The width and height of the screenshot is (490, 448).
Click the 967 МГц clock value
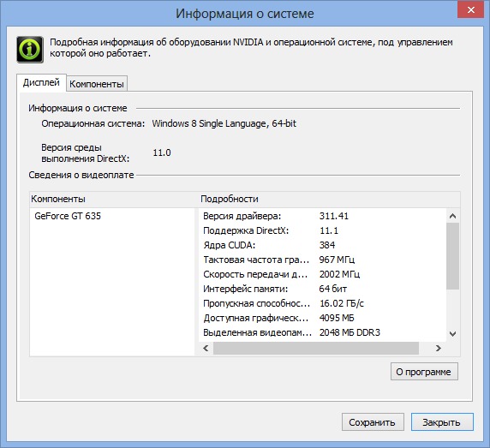tap(337, 260)
